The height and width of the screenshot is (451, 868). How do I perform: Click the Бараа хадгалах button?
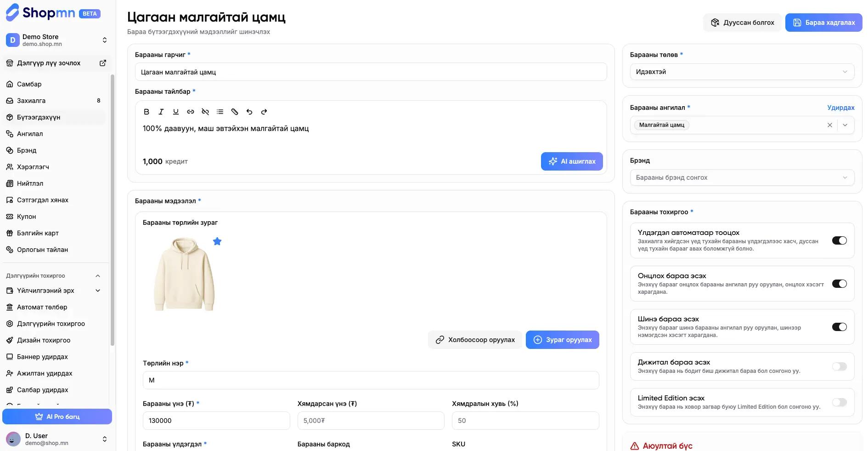823,23
